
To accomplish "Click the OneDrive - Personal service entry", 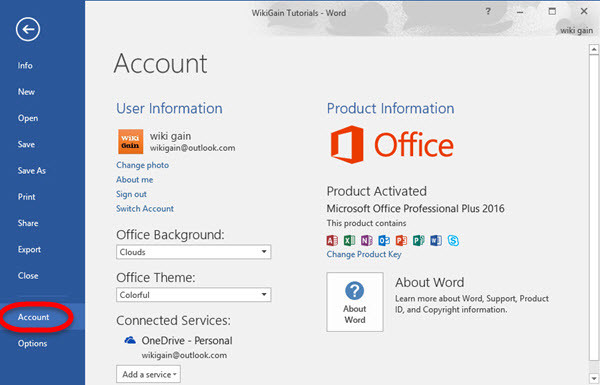I will click(187, 340).
